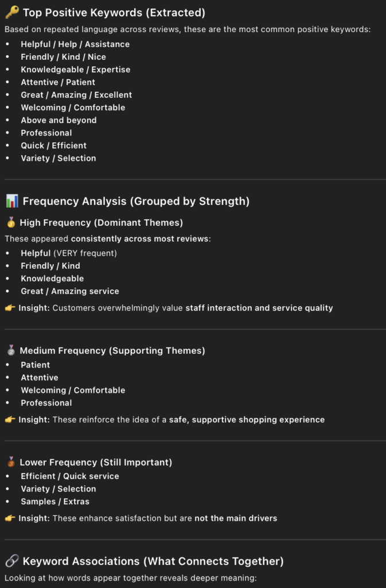This screenshot has width=386, height=588.
Task: Click the "Efficient / Quick service" bullet
Action: pos(70,476)
